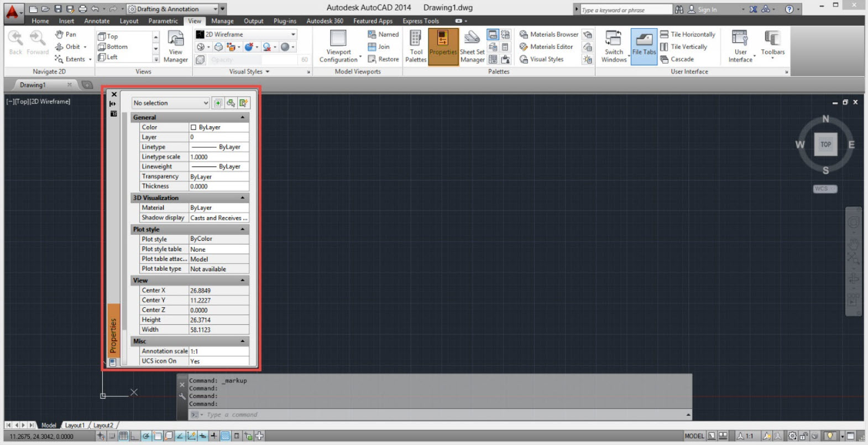Viewport: 868px width, 445px height.
Task: Toggle File Tabs display
Action: 644,46
